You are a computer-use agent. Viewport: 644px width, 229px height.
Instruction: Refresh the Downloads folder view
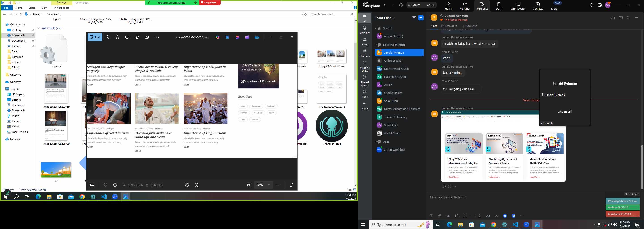305,15
